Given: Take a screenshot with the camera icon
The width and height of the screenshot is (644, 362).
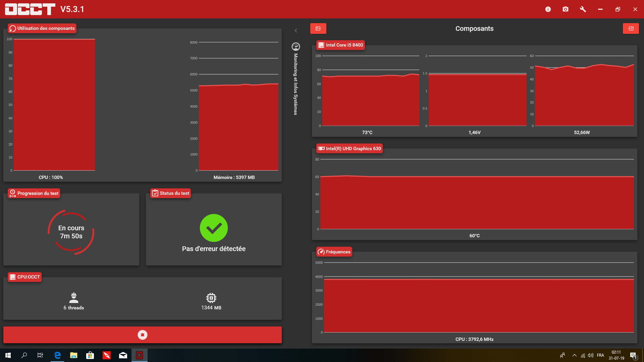Looking at the screenshot, I should click(x=566, y=9).
